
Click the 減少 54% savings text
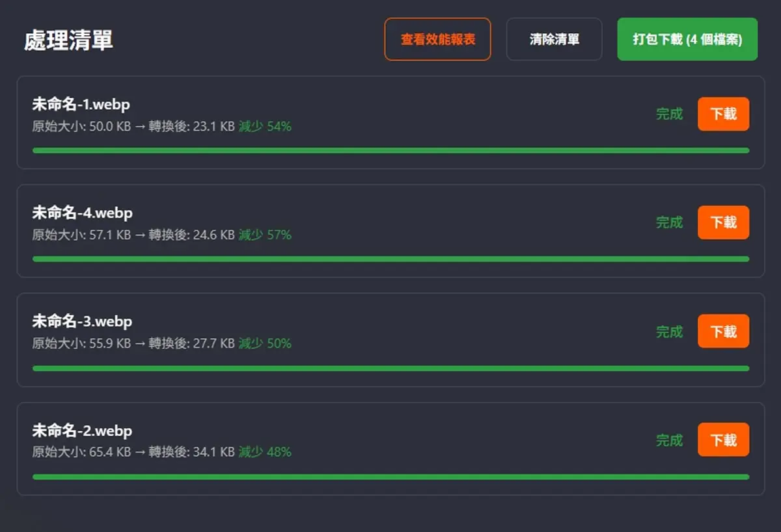click(x=265, y=127)
